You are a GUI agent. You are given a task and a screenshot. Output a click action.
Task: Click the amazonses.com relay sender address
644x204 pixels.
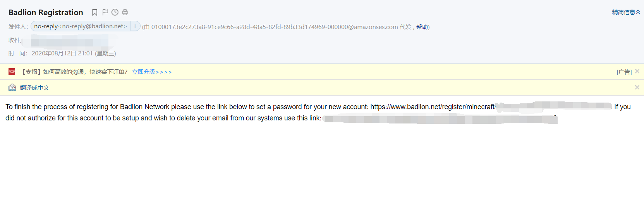click(275, 27)
